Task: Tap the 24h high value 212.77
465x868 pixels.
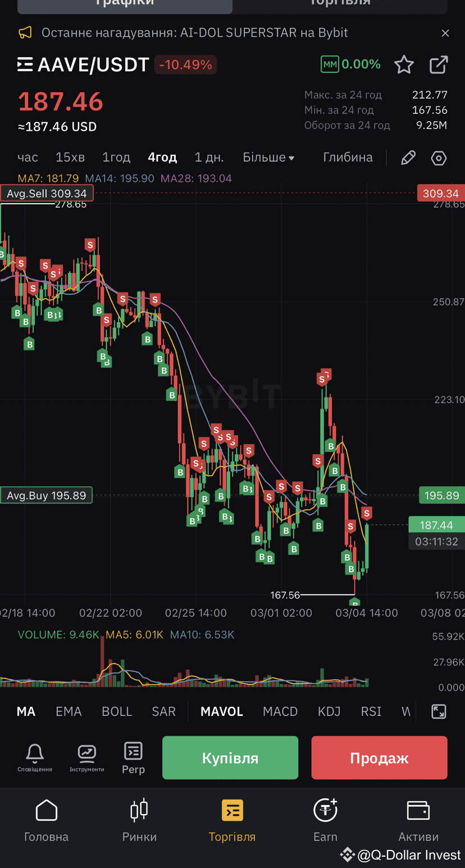Action: pos(430,95)
